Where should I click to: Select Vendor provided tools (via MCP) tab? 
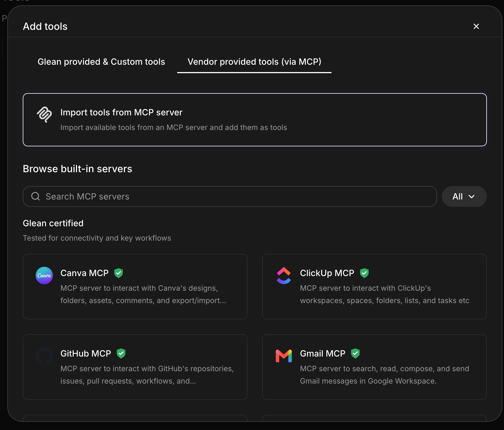[254, 62]
